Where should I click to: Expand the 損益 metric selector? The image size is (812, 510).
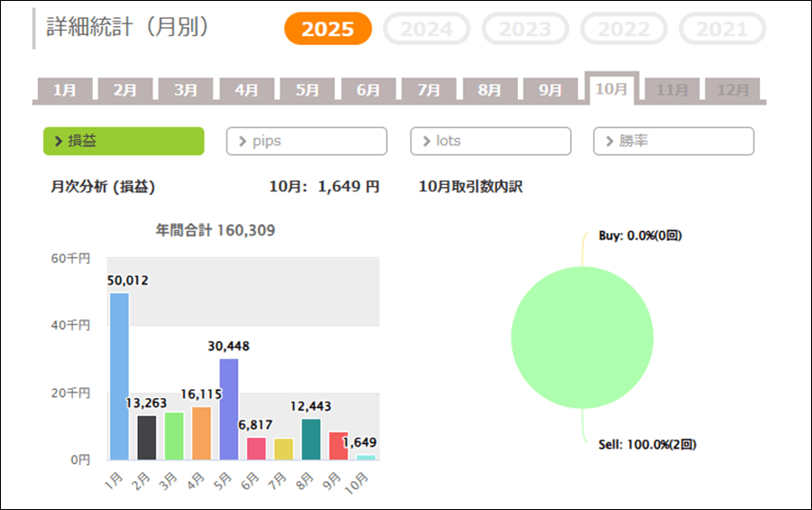click(x=124, y=141)
